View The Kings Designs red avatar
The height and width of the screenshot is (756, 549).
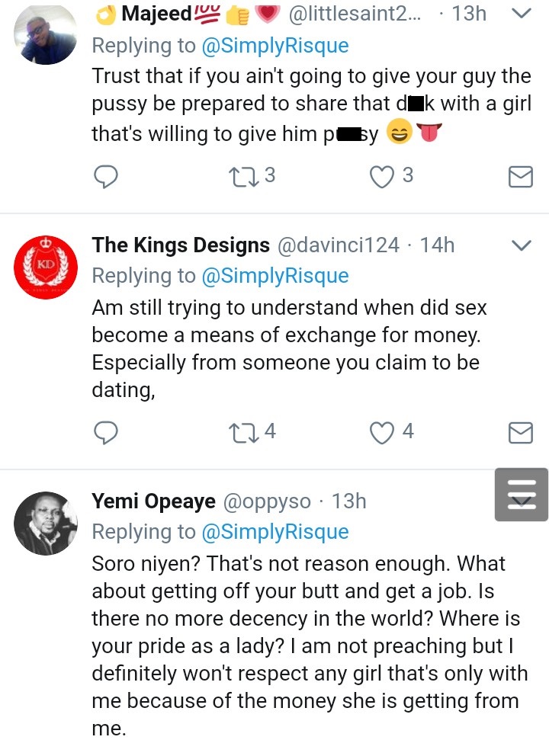(x=46, y=265)
